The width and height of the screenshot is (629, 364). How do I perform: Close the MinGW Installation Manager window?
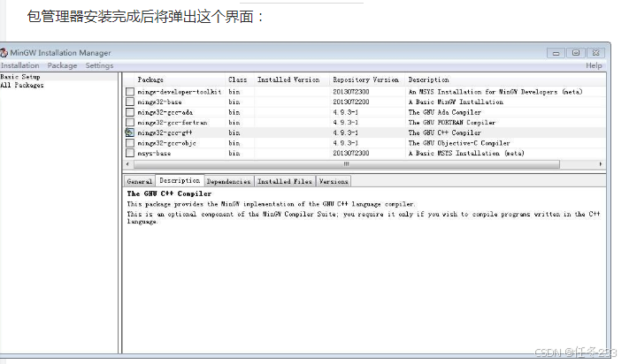[x=595, y=53]
